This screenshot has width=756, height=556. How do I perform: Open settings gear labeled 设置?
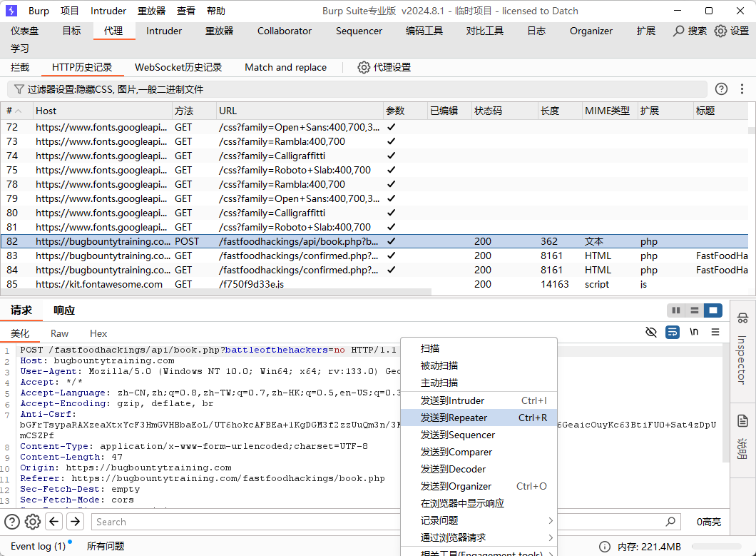point(720,31)
